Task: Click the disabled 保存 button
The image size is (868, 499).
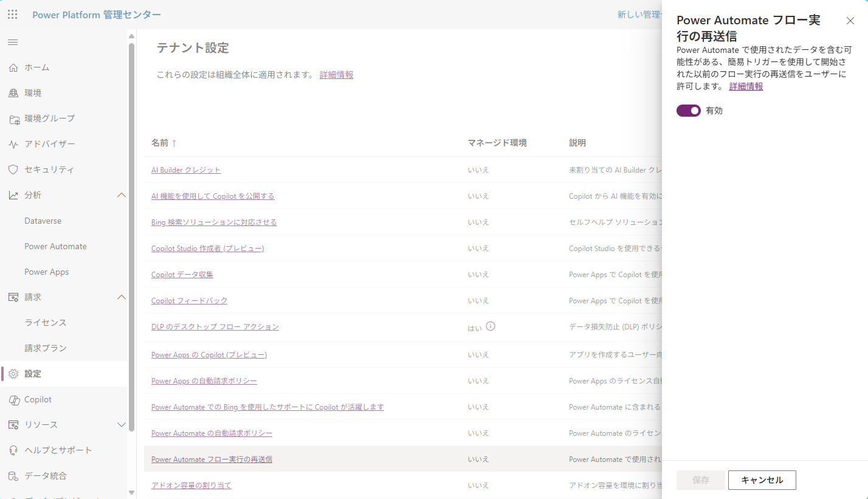Action: [701, 480]
